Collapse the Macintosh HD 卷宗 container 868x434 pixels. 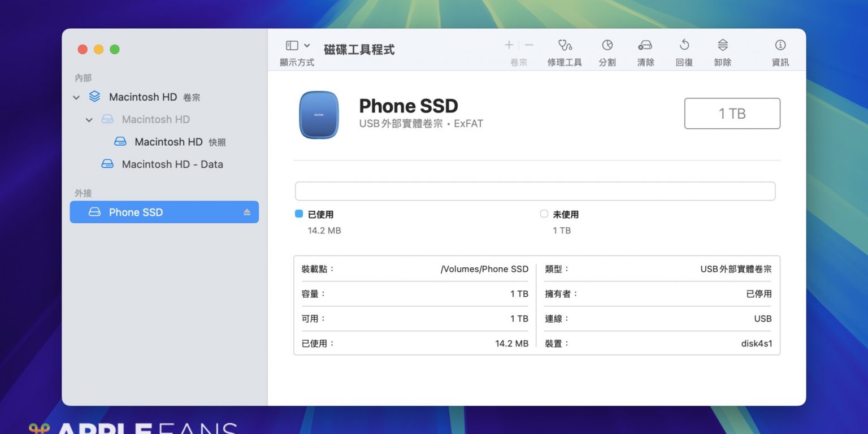76,98
